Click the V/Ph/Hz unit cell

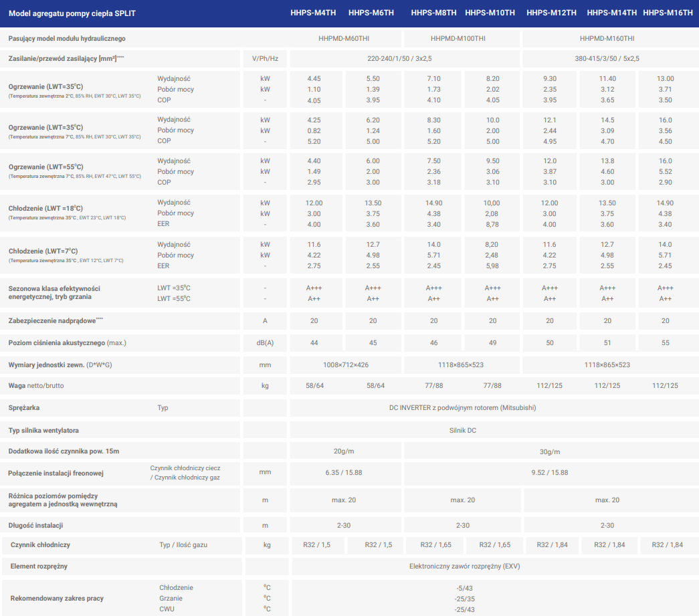coord(265,58)
